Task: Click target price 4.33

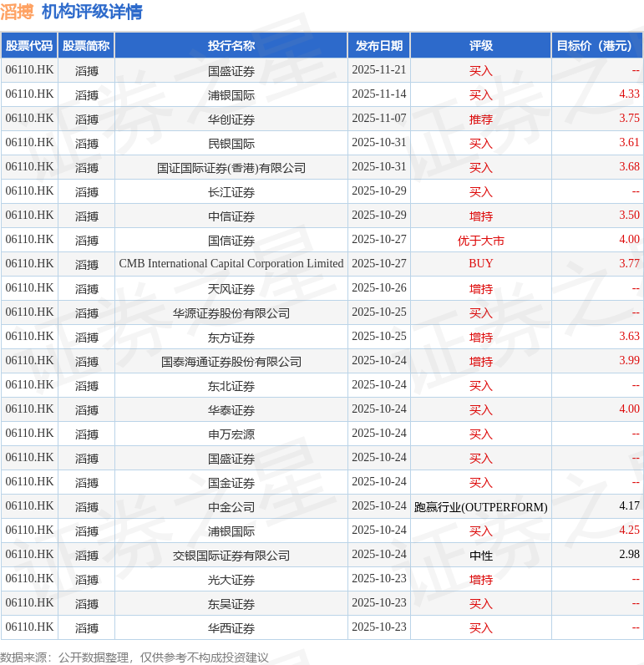Action: click(629, 94)
